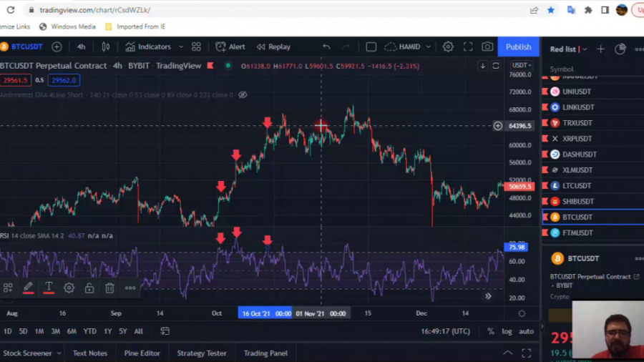Screen dimensions: 644x362
Task: Select LTCUSDT in the watchlist
Action: [x=577, y=186]
